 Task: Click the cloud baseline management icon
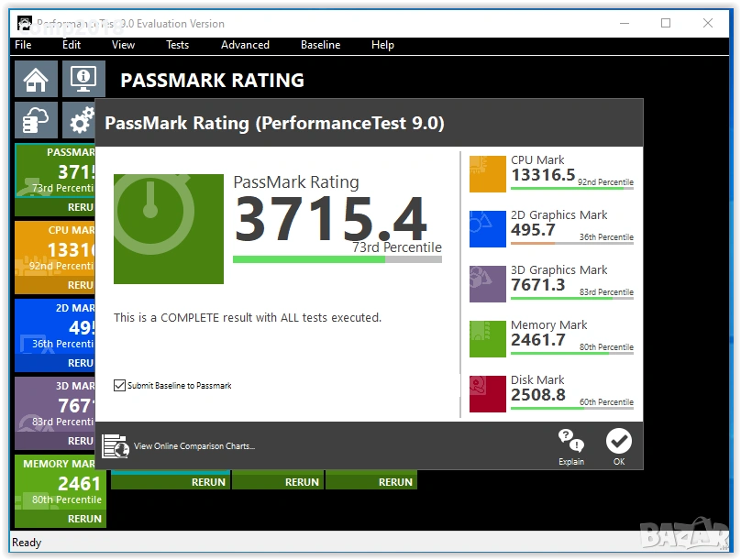36,120
